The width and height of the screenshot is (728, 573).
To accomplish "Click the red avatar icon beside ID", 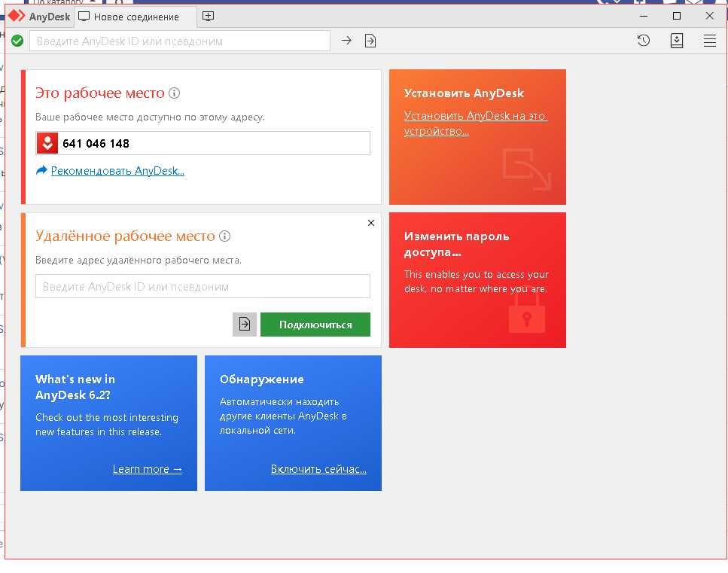I will 47,143.
